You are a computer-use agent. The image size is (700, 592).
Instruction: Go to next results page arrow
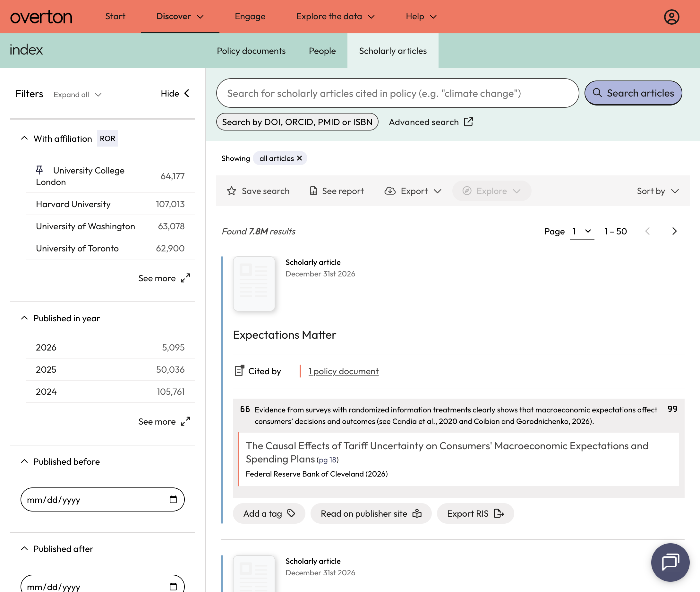point(674,231)
